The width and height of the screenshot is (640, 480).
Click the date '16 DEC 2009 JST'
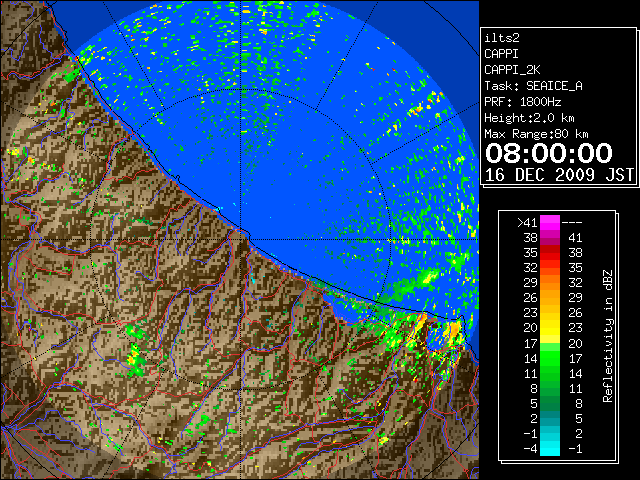(559, 175)
